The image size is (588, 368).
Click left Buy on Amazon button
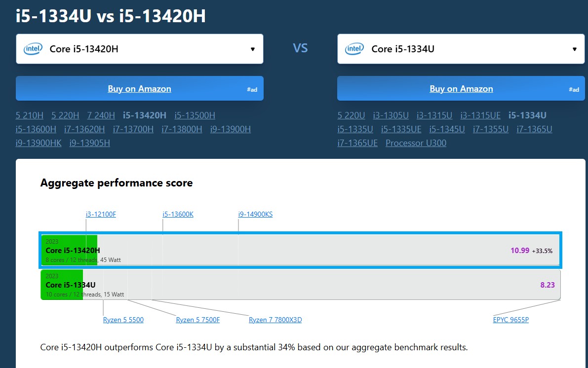pos(140,88)
